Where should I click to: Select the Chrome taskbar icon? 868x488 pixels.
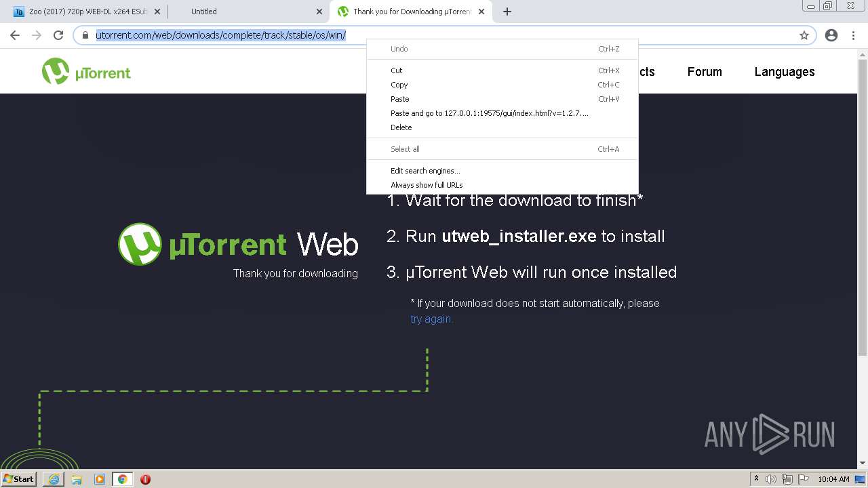(123, 479)
